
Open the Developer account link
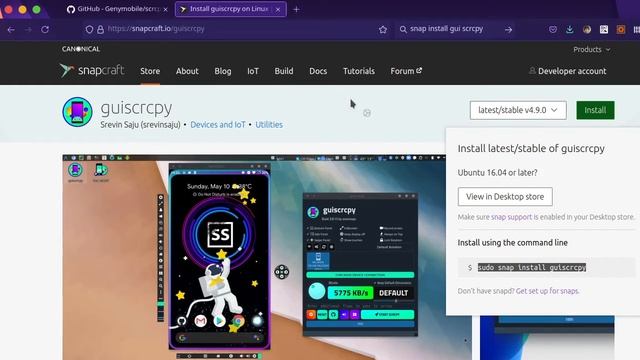(567, 71)
